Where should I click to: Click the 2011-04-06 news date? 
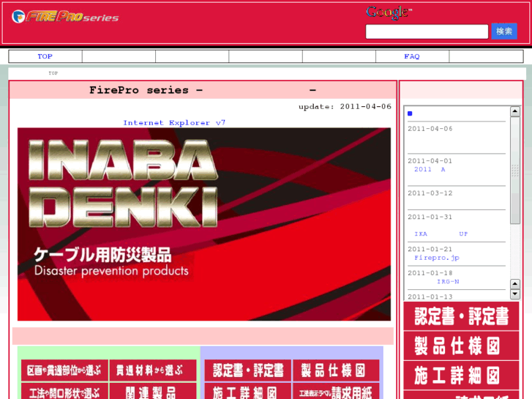click(x=430, y=129)
